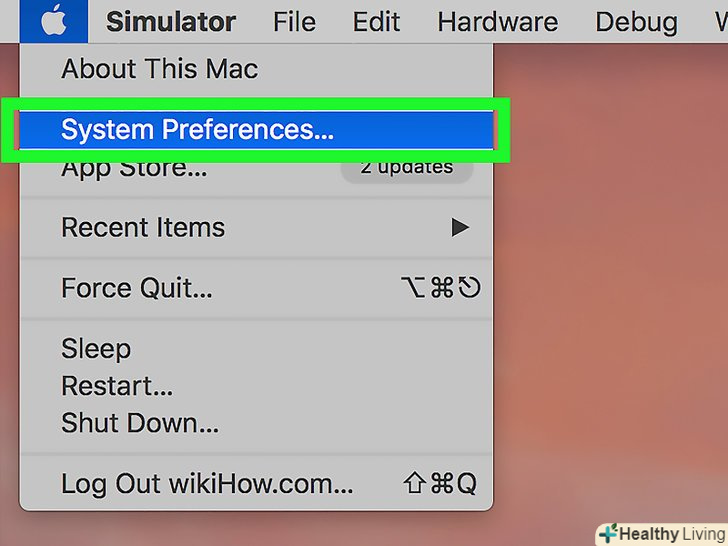Click Log Out wikiHow.com...
This screenshot has width=728, height=546.
207,485
